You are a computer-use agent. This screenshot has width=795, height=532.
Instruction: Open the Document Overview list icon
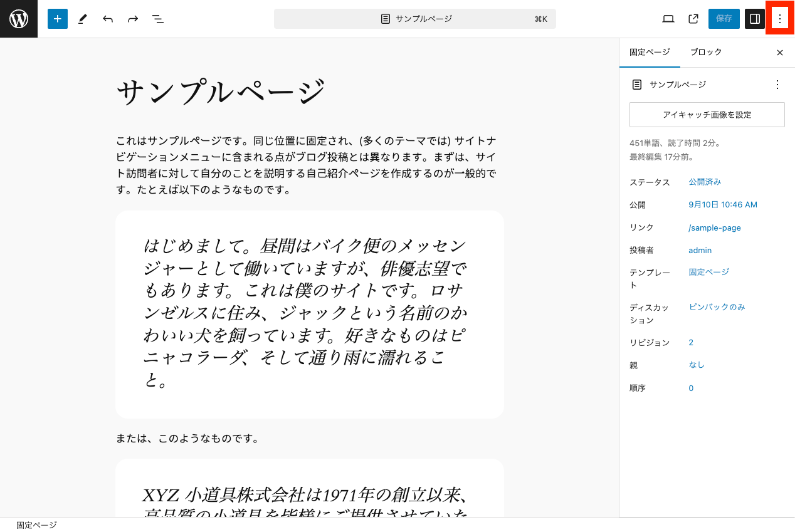click(158, 19)
